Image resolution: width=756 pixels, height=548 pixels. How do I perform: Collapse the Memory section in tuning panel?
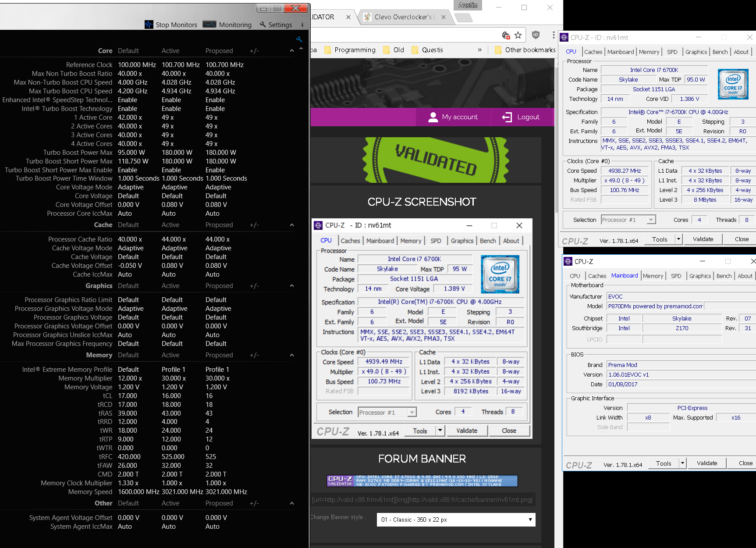(x=292, y=355)
